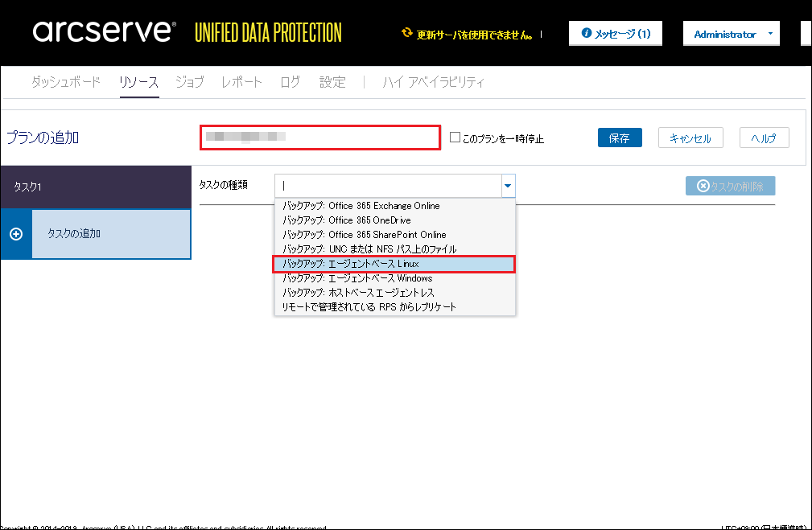Switch to the リソース tab

pyautogui.click(x=138, y=82)
